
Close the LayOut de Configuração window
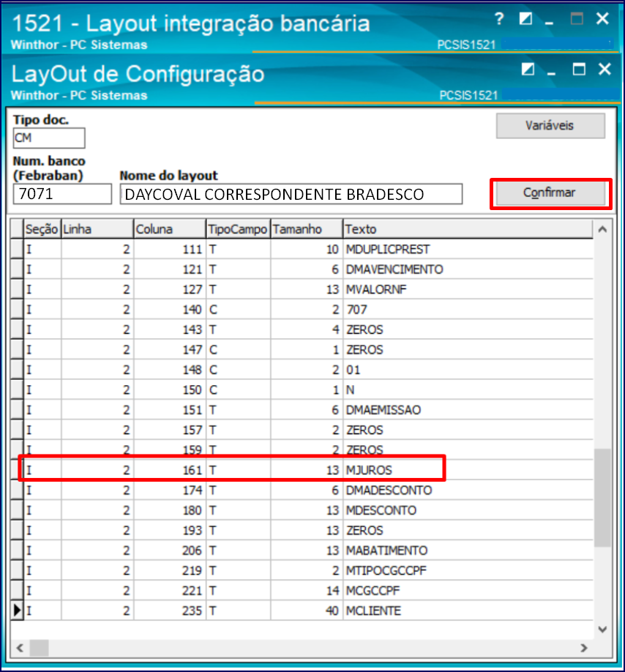coord(605,69)
